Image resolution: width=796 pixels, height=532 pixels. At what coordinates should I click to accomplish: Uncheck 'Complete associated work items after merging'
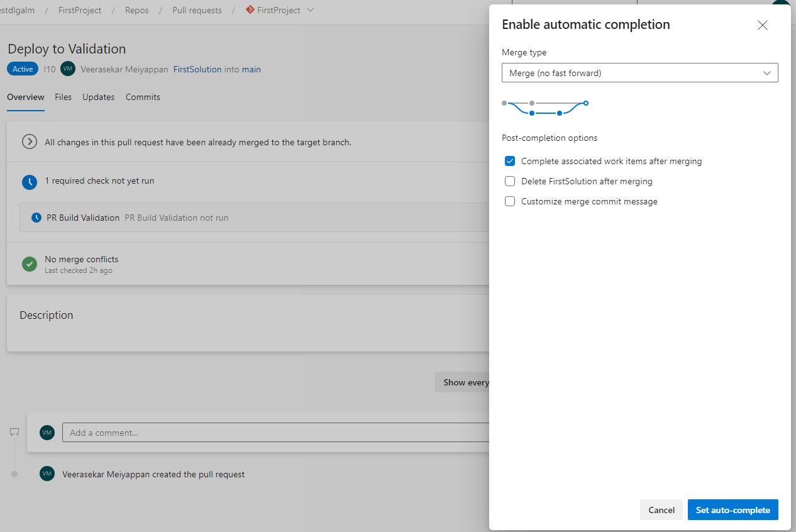[510, 161]
